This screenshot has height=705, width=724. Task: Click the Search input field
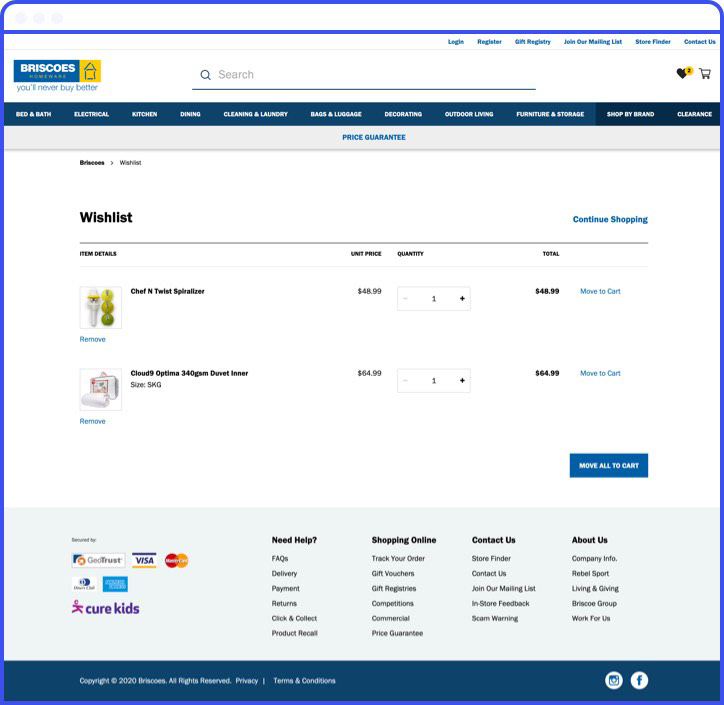tap(364, 75)
